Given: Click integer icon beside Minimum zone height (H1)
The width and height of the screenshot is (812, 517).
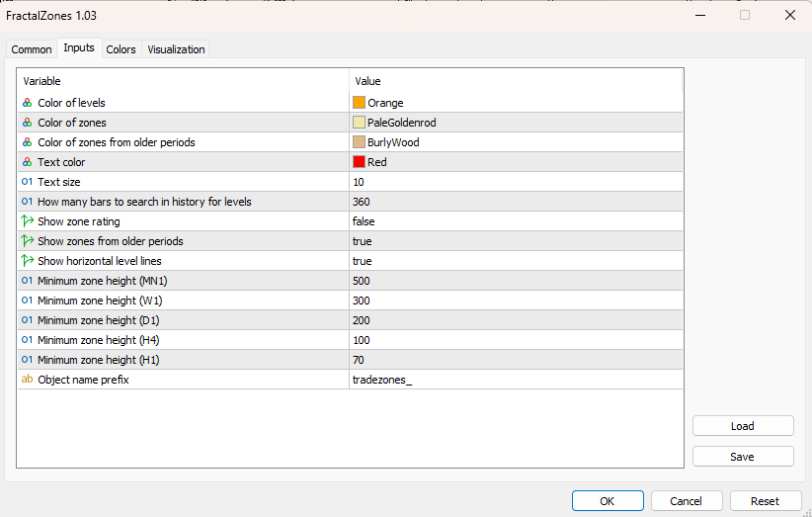Looking at the screenshot, I should (28, 359).
